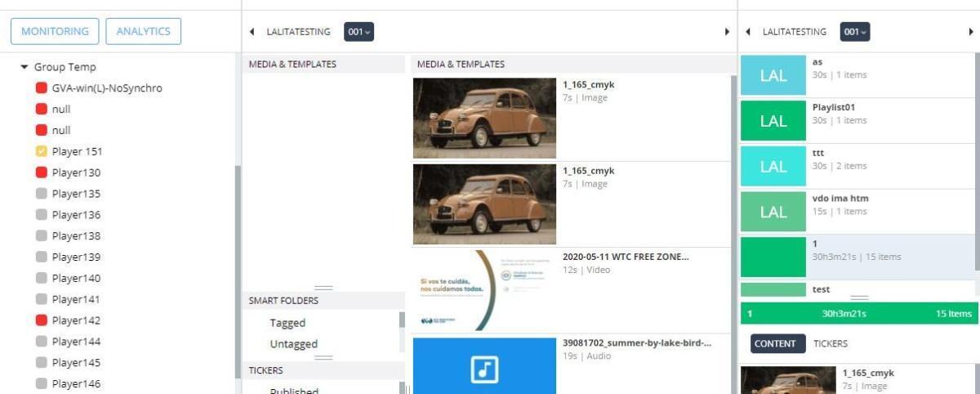The height and width of the screenshot is (394, 980).
Task: Click the LAL tile of Playlist01
Action: pyautogui.click(x=773, y=121)
